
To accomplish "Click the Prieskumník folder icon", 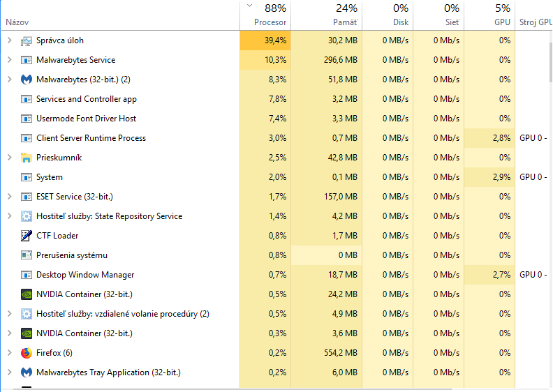I will point(27,158).
